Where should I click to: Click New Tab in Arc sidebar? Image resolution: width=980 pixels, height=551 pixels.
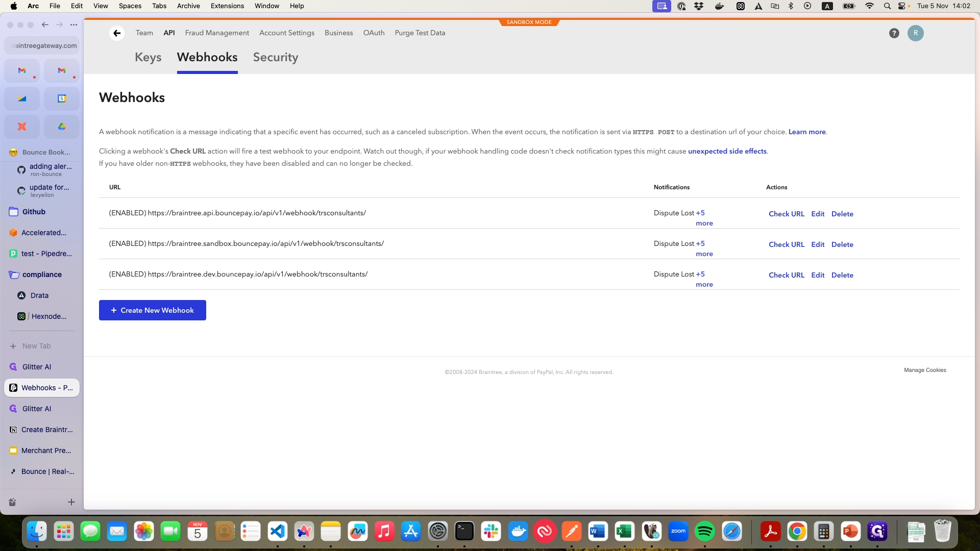[42, 346]
